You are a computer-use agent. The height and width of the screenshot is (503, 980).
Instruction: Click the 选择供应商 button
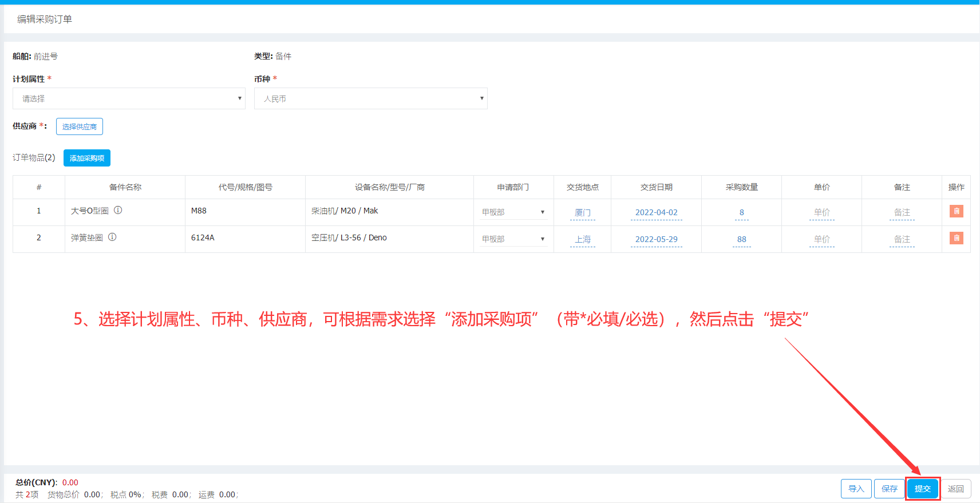click(x=80, y=126)
